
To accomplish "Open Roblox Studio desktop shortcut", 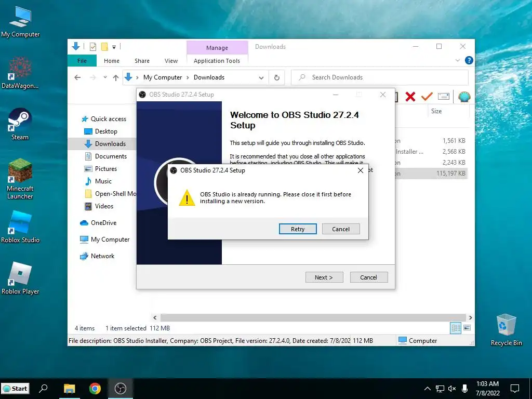I will pos(20,227).
